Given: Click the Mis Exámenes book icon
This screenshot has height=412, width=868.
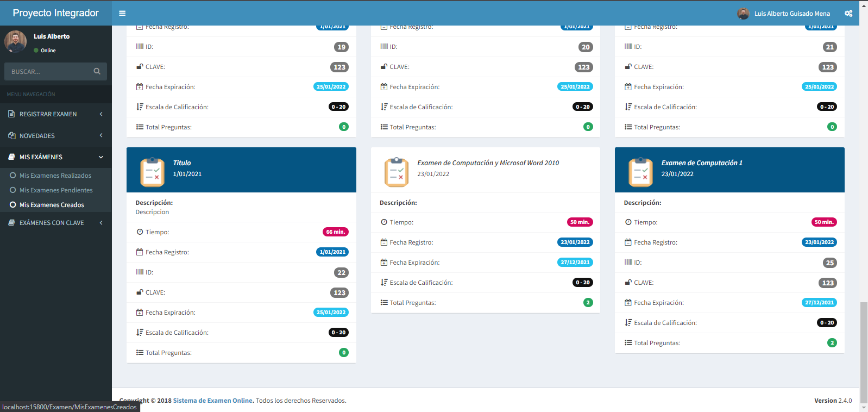Looking at the screenshot, I should (11, 157).
